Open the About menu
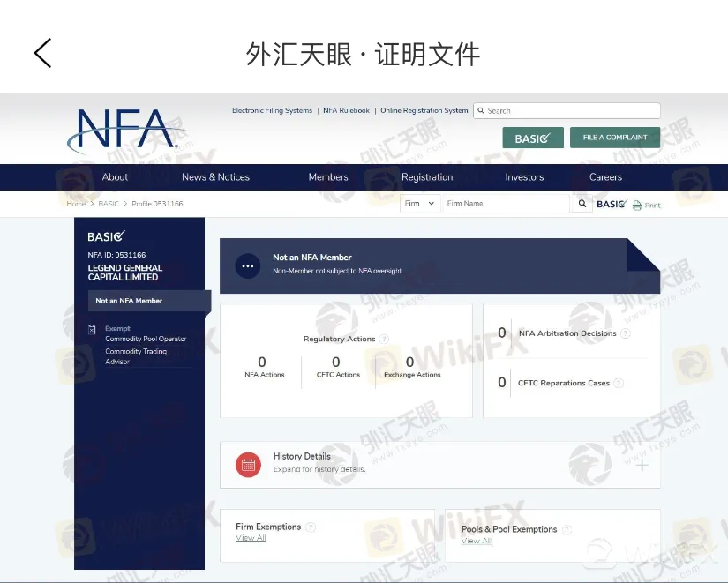 coord(115,177)
